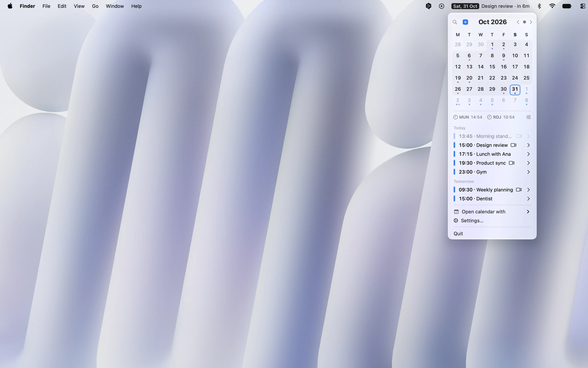Open the search icon in calendar popup
The width and height of the screenshot is (588, 368).
pos(455,22)
